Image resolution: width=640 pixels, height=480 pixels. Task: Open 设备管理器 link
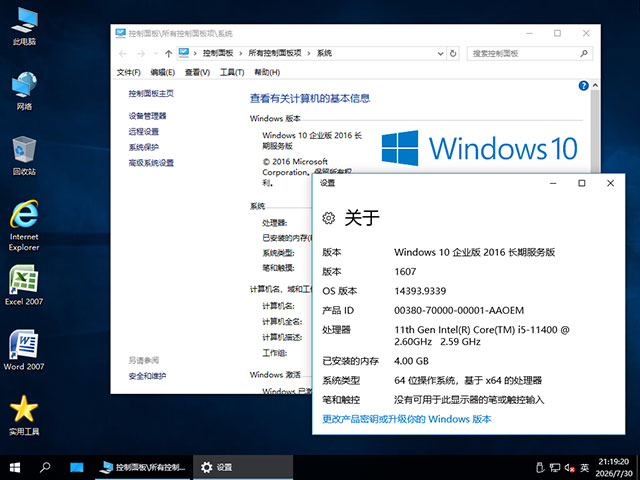point(147,116)
